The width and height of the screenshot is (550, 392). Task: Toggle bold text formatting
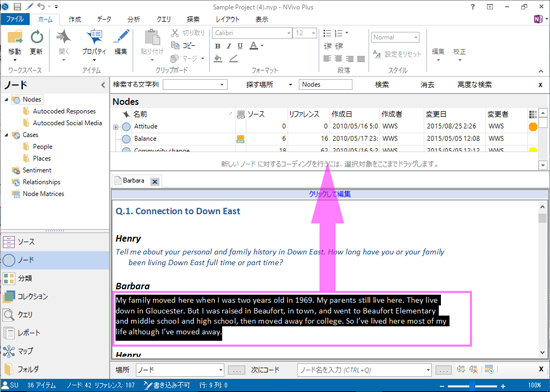coord(217,46)
